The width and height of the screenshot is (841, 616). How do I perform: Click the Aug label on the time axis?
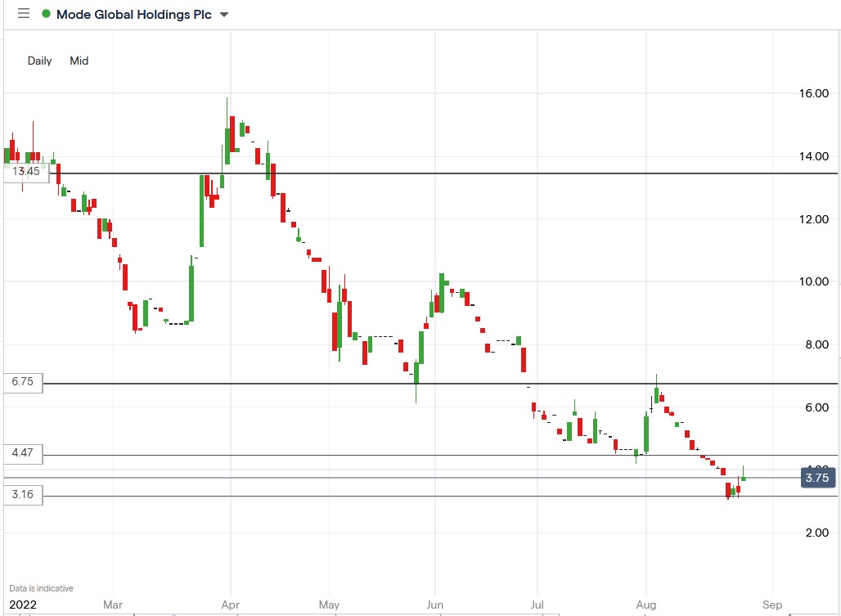(645, 604)
